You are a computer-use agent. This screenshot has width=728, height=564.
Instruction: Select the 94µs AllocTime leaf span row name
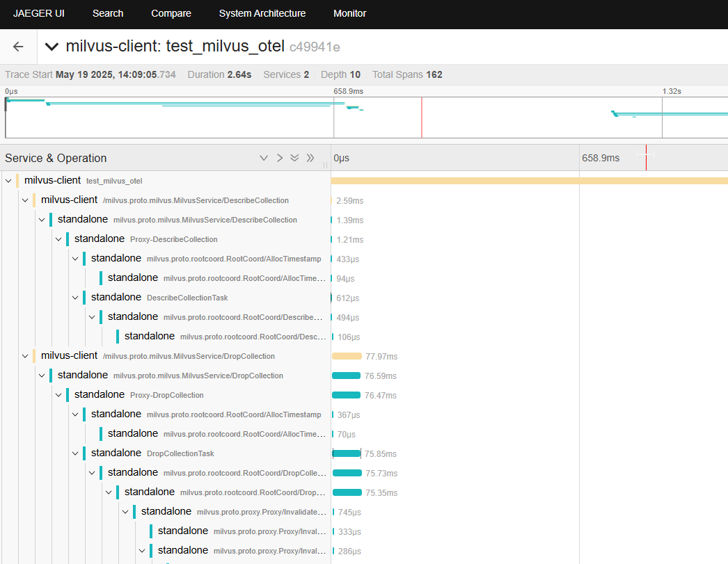click(x=216, y=277)
